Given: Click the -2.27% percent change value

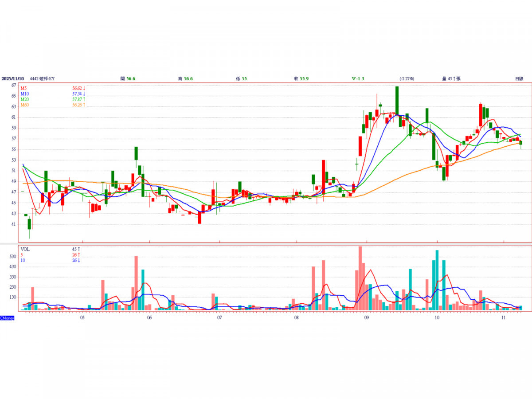Looking at the screenshot, I should pos(407,78).
